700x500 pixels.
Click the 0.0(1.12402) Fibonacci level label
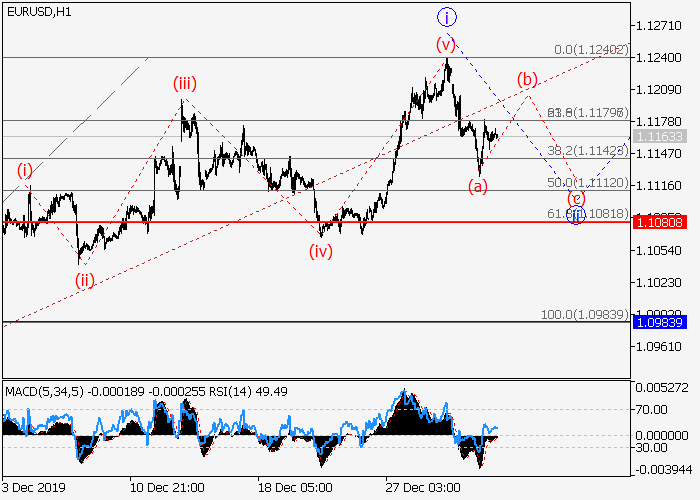click(590, 49)
